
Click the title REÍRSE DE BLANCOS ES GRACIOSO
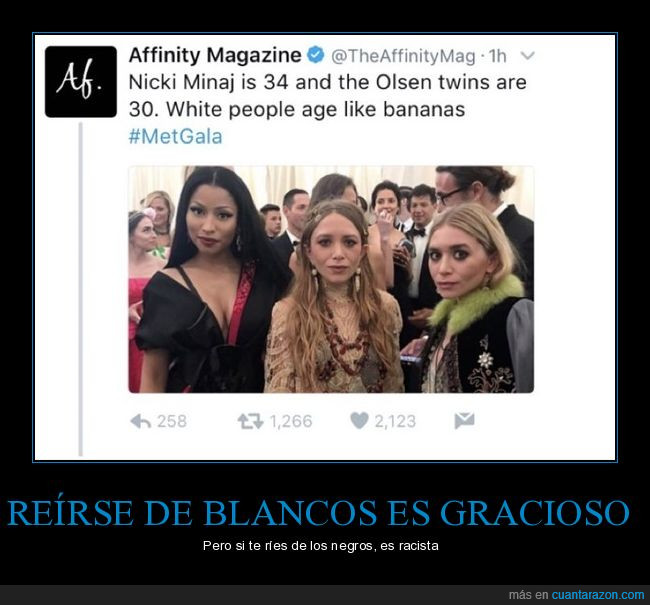[x=318, y=513]
